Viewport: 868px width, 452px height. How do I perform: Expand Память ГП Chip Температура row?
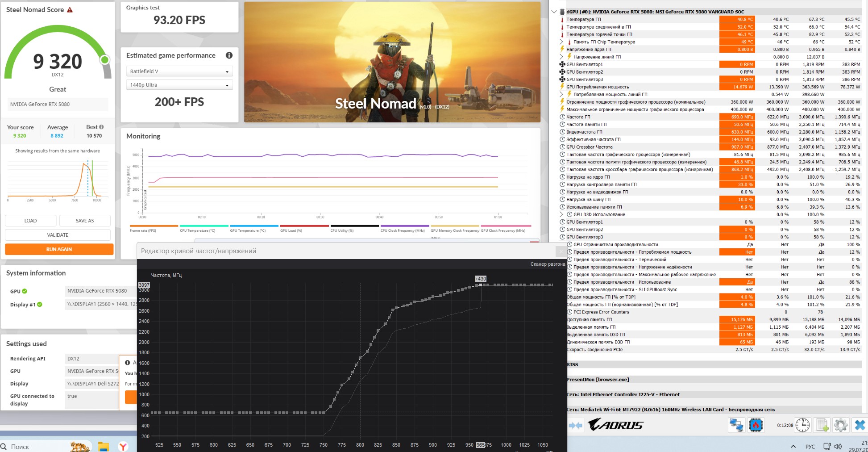click(x=562, y=42)
